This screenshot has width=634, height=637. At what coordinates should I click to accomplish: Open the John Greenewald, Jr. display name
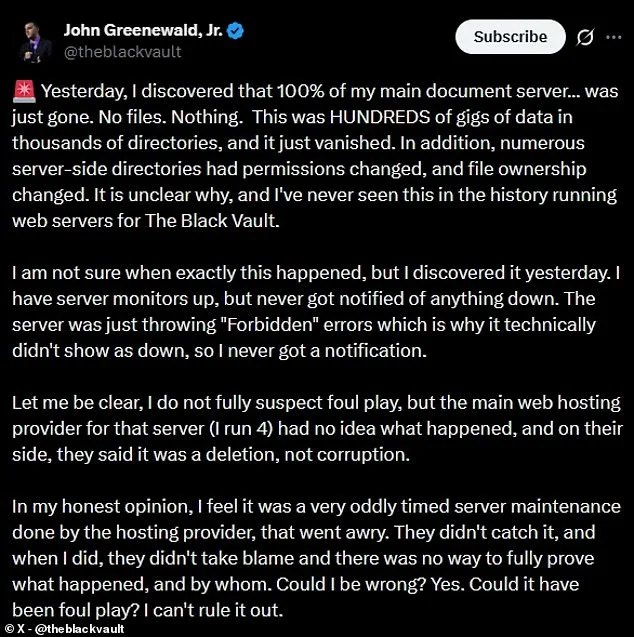coord(144,32)
